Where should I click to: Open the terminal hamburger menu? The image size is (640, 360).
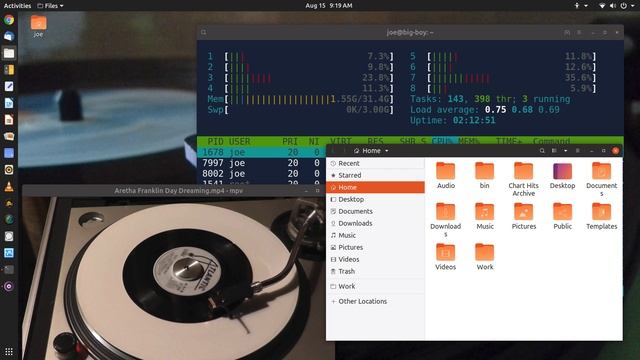[579, 32]
